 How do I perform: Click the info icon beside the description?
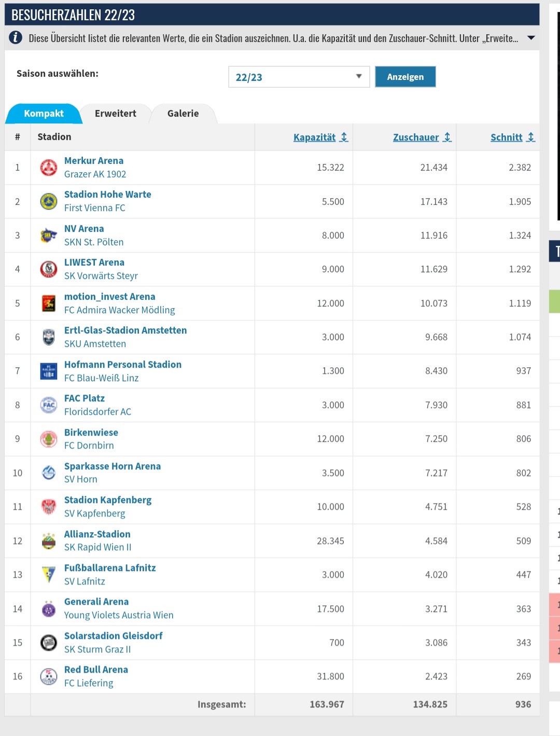pyautogui.click(x=16, y=37)
